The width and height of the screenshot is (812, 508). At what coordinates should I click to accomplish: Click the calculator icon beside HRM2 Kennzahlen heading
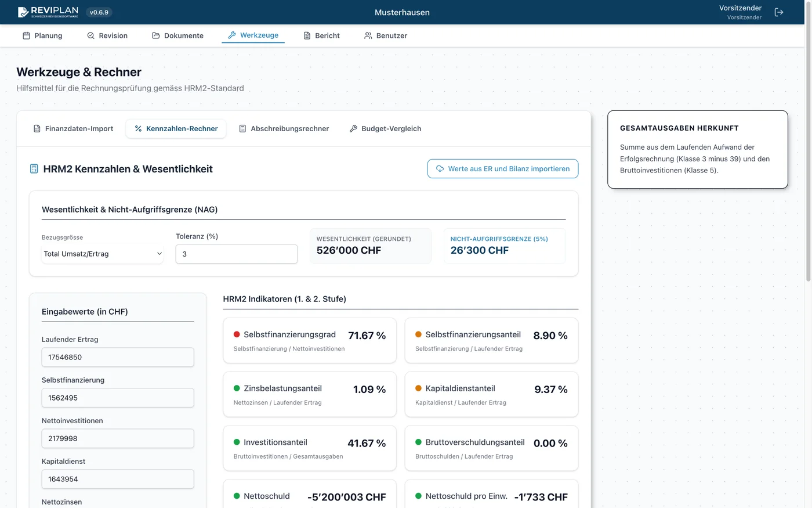pos(34,169)
